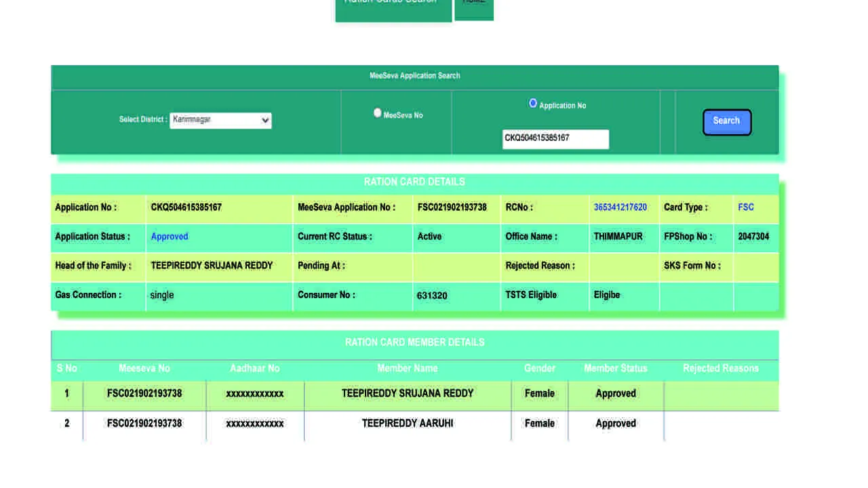Click the Head of the Family name value

(x=212, y=266)
